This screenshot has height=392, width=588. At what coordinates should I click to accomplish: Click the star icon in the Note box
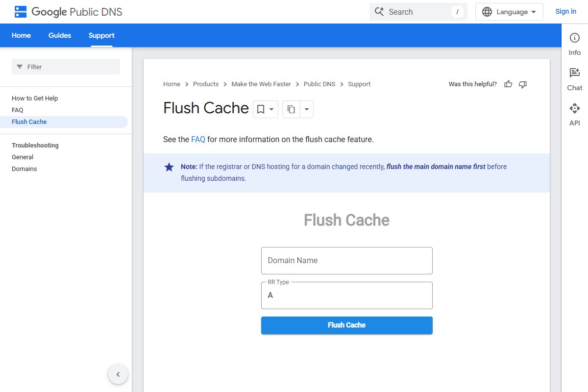(169, 167)
